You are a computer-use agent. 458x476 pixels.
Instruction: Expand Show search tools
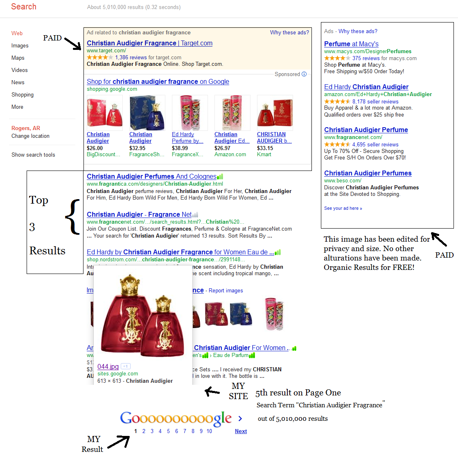[x=34, y=155]
